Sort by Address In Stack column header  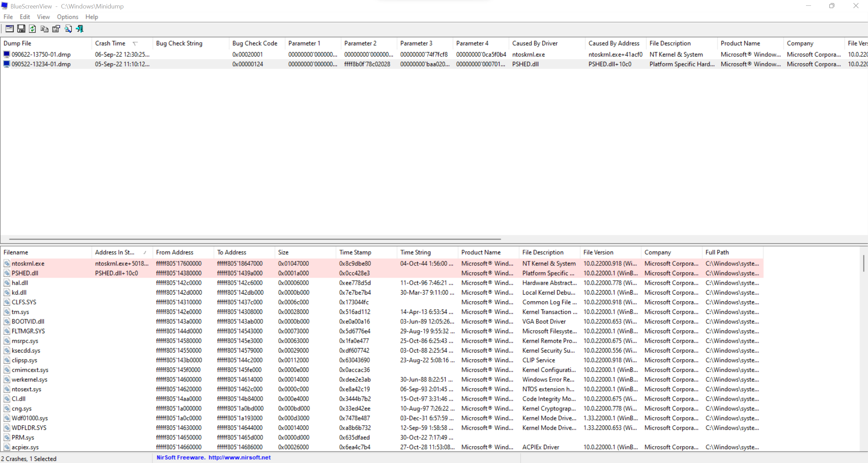click(x=115, y=253)
